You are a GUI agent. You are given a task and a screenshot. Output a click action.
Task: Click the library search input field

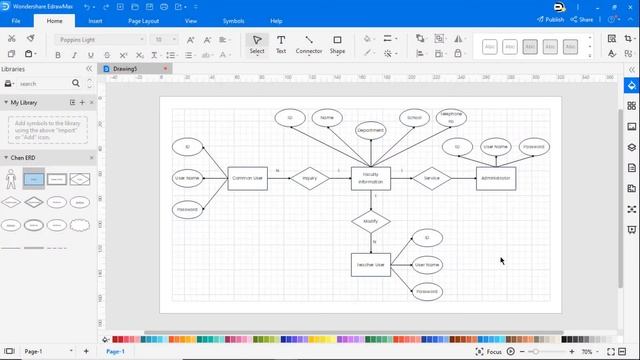[x=44, y=84]
